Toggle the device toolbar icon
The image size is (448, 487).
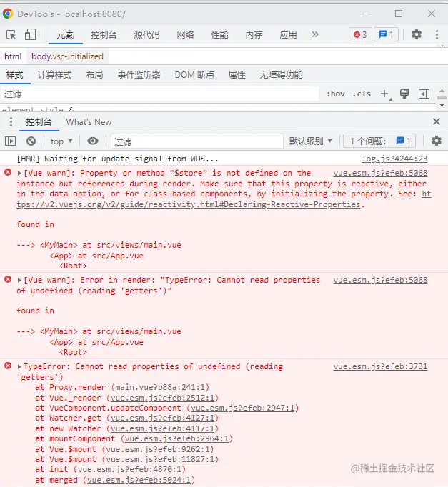(x=30, y=34)
